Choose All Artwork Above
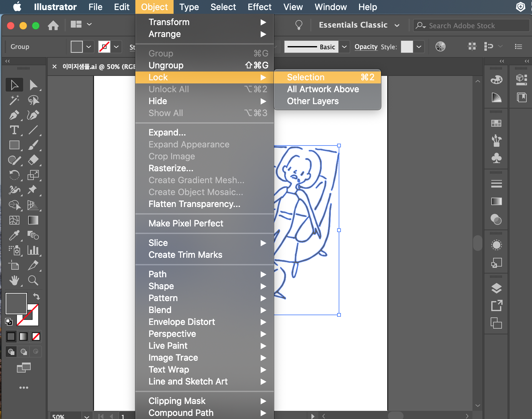The height and width of the screenshot is (419, 532). click(x=327, y=89)
